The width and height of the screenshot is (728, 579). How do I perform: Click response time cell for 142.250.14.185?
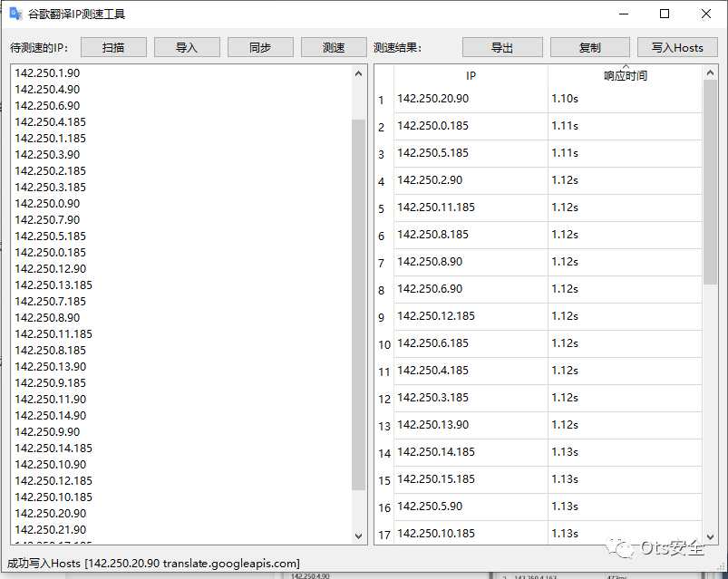pyautogui.click(x=625, y=452)
